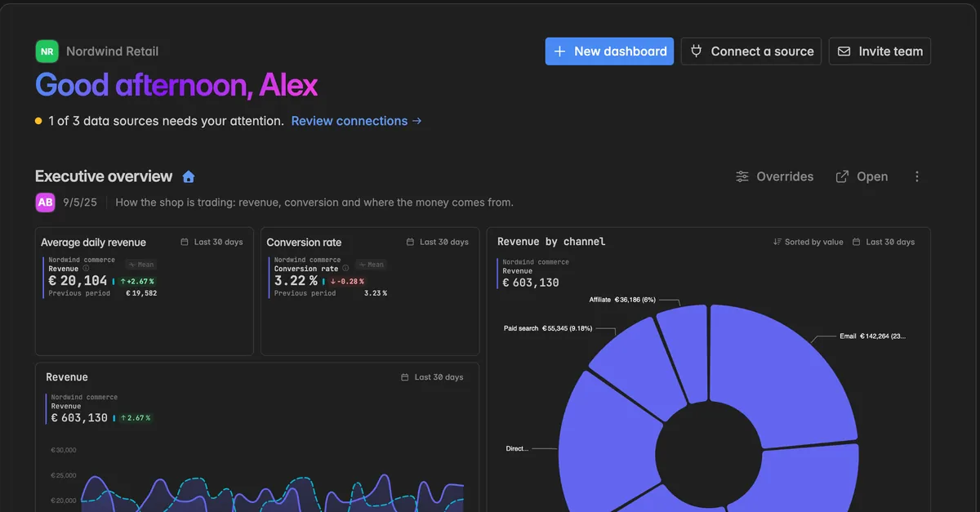
Task: Click the info icon next to Conversion rate metric
Action: (345, 268)
